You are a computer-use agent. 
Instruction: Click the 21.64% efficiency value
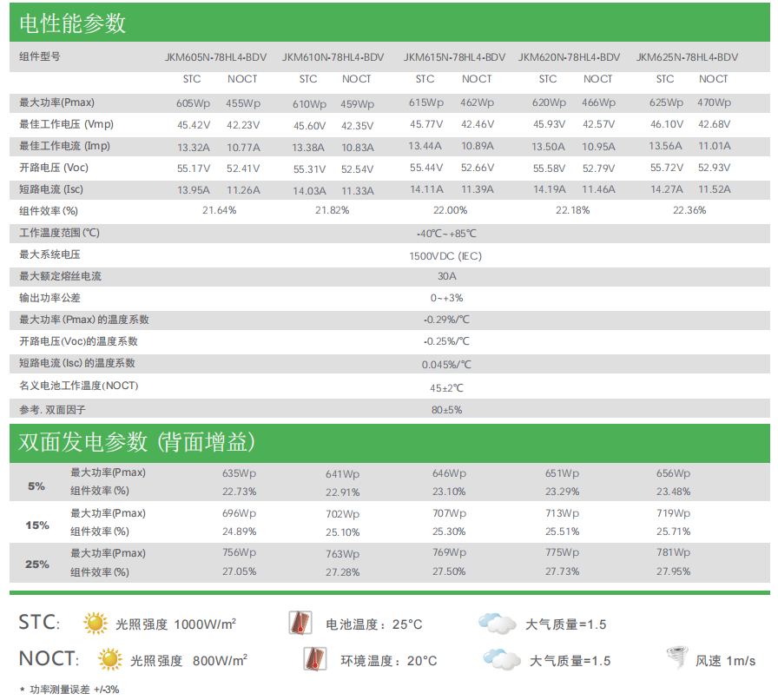point(220,210)
